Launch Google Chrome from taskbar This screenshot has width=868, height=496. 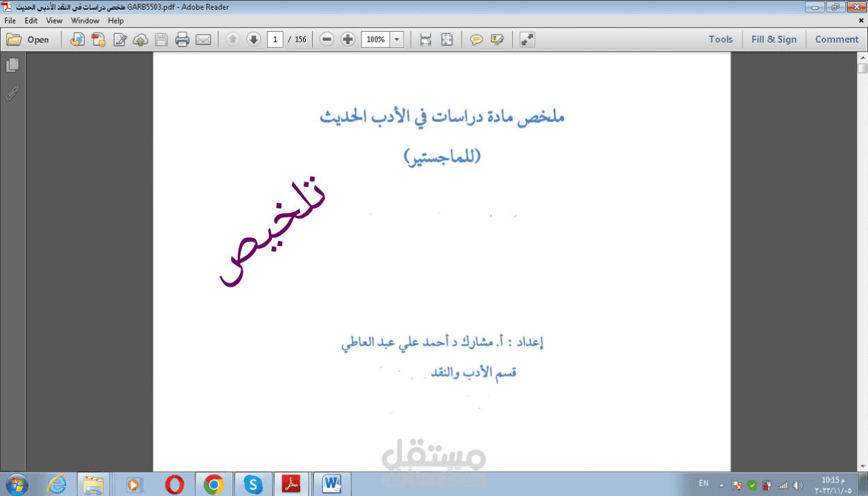[x=214, y=485]
